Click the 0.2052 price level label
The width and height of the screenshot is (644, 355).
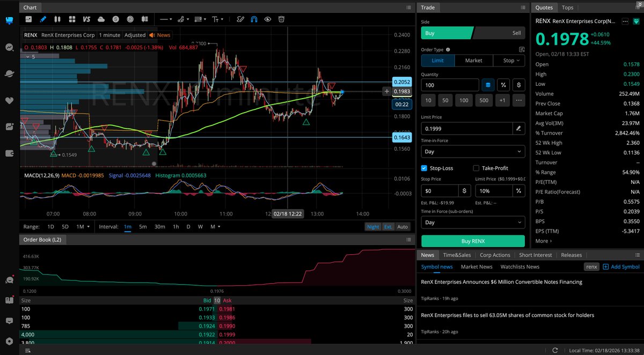(x=401, y=83)
